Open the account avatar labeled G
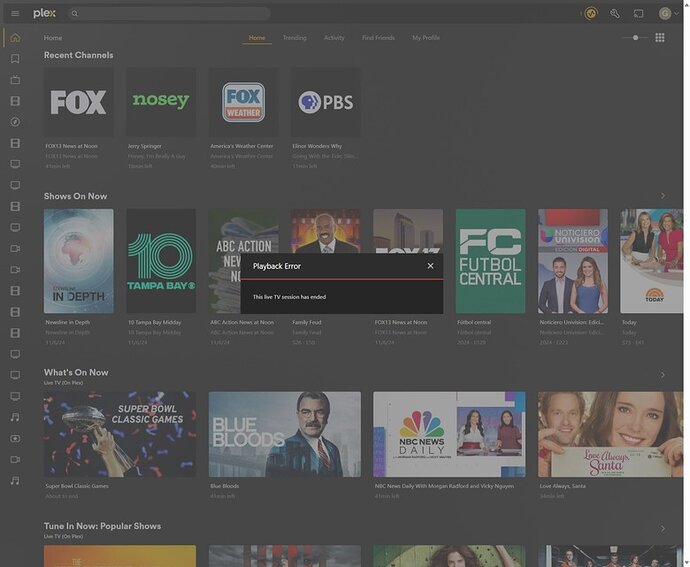Image resolution: width=690 pixels, height=567 pixels. pos(664,14)
